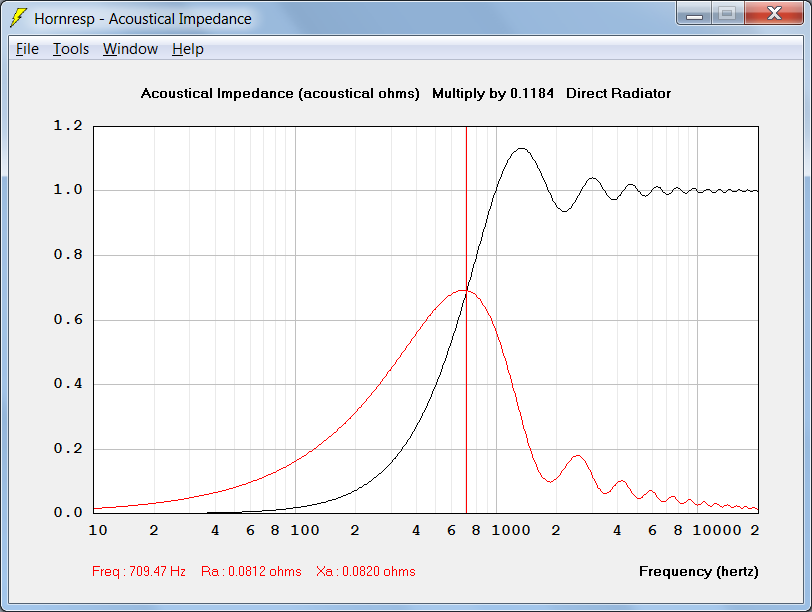Click the 0.8 value on vertical axis

point(68,254)
